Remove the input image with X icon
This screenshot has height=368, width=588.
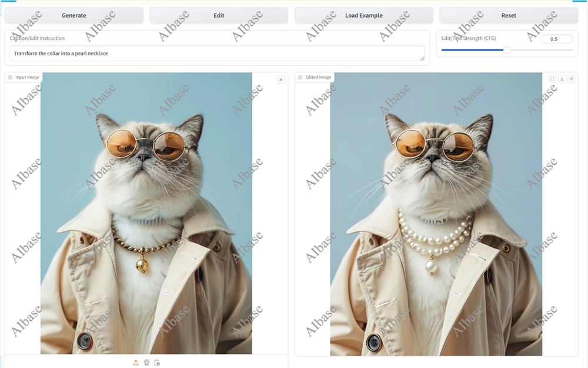pos(280,79)
